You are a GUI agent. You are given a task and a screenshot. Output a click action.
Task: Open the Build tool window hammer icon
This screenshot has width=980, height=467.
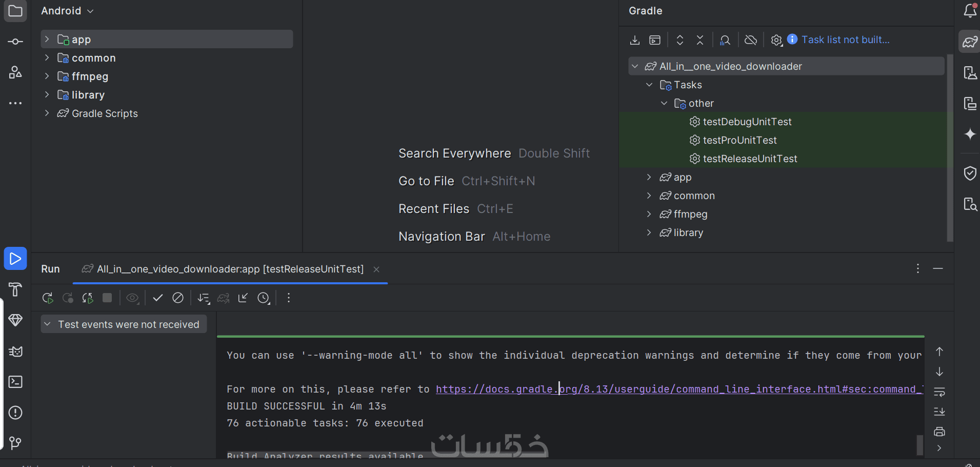click(15, 289)
